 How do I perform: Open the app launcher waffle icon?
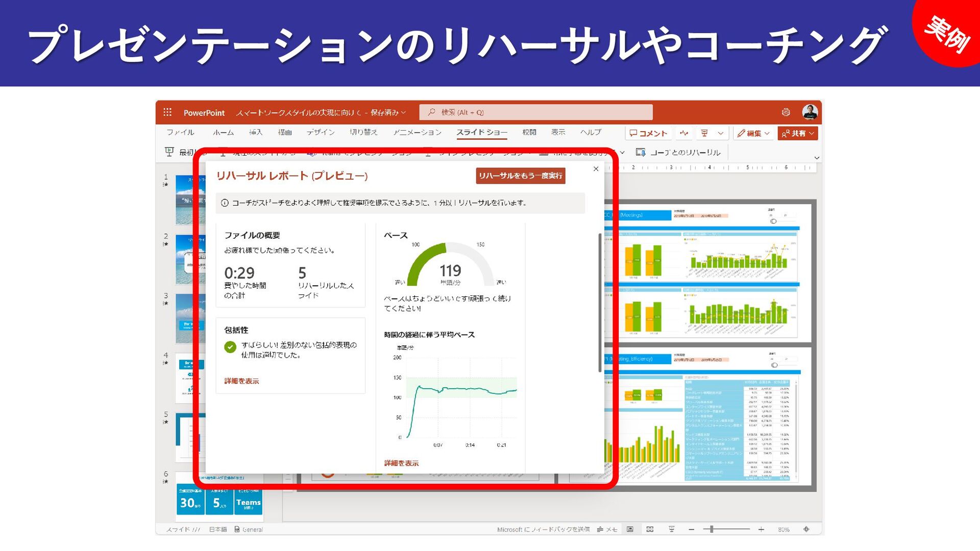pyautogui.click(x=167, y=112)
